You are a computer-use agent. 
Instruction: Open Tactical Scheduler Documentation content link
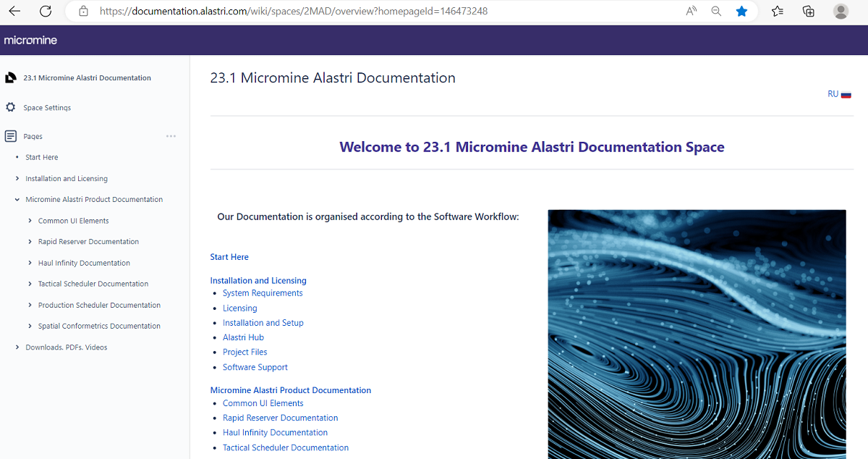tap(286, 447)
